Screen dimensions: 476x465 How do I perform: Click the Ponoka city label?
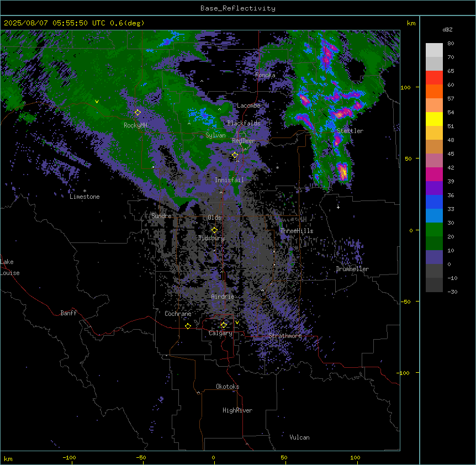click(x=265, y=75)
